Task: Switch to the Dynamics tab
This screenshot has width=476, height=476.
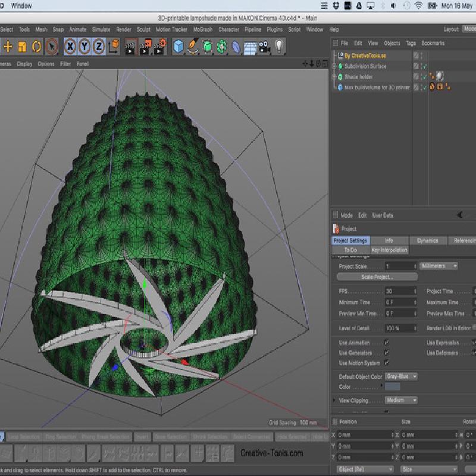Action: click(427, 240)
